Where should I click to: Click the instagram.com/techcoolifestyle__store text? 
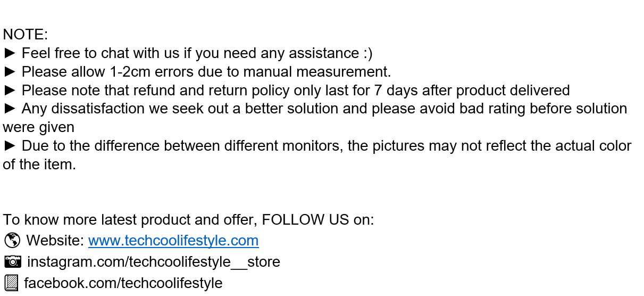(153, 262)
